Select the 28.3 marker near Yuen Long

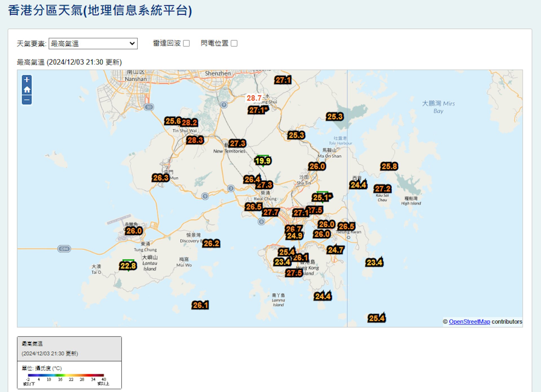[x=195, y=140]
